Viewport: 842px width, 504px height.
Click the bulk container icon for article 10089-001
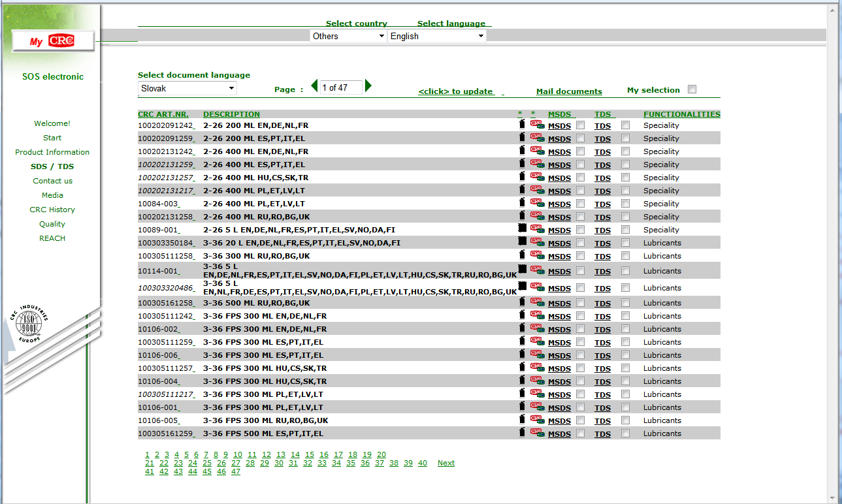[x=522, y=228]
